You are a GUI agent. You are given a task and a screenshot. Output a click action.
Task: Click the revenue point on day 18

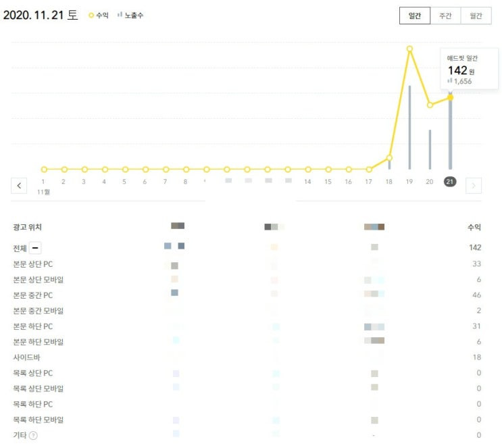click(389, 158)
